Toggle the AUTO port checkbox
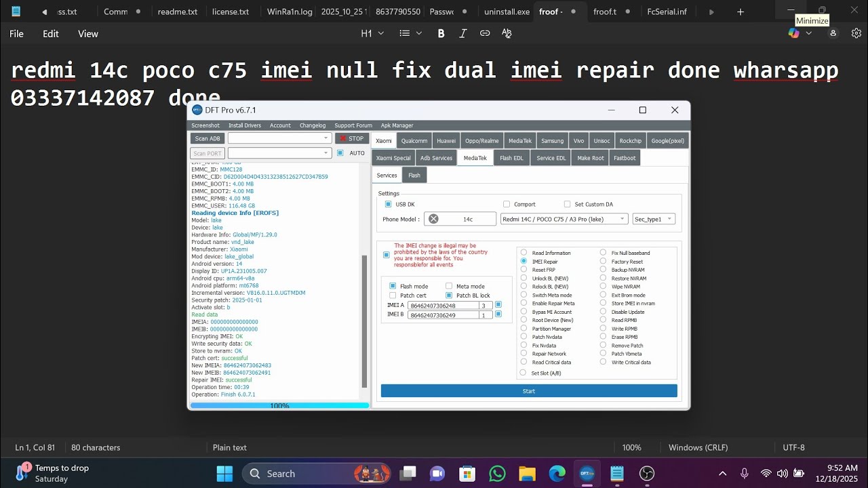Viewport: 868px width, 488px height. 340,153
